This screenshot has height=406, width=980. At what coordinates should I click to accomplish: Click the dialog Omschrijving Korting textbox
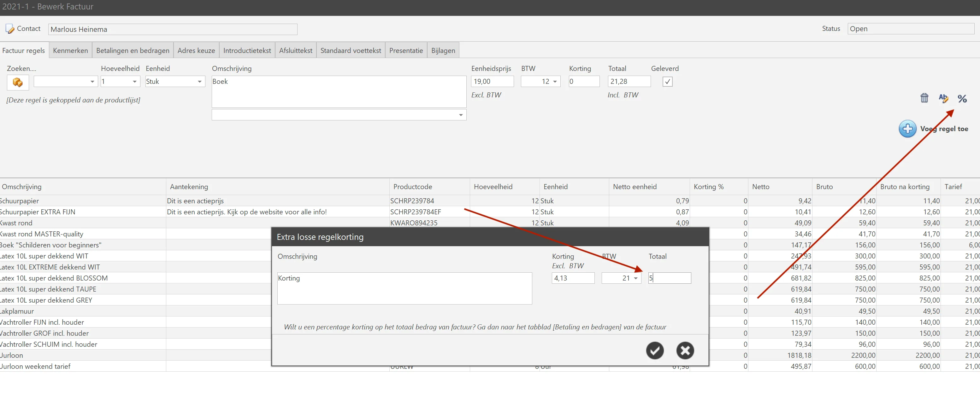(x=405, y=288)
